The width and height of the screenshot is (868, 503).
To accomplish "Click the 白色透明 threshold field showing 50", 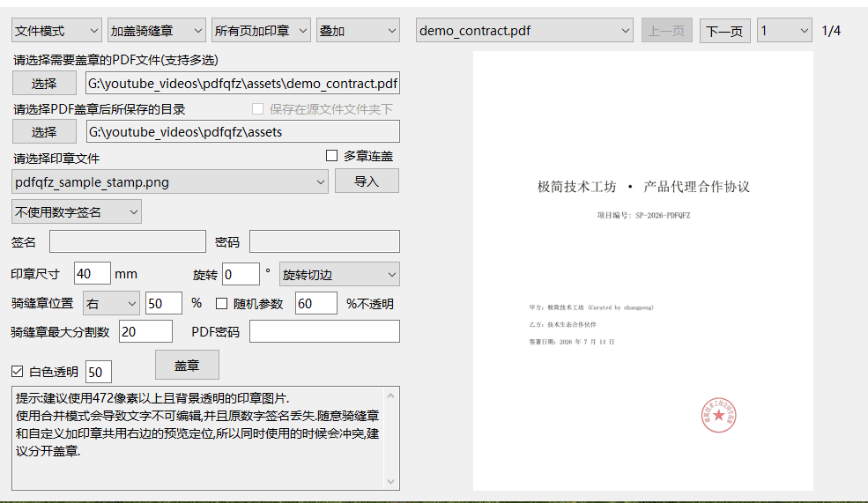I will pyautogui.click(x=99, y=372).
